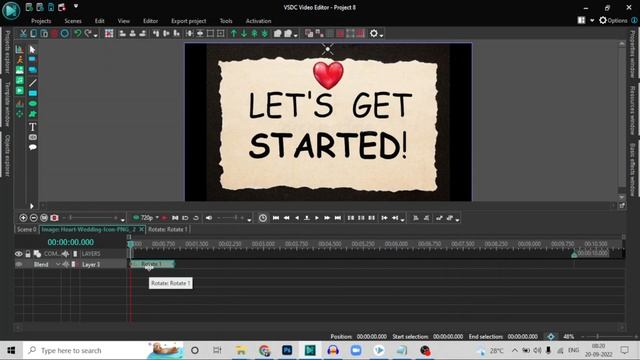
Task: Click the gear settings icon in top toolbar
Action: coord(373,33)
